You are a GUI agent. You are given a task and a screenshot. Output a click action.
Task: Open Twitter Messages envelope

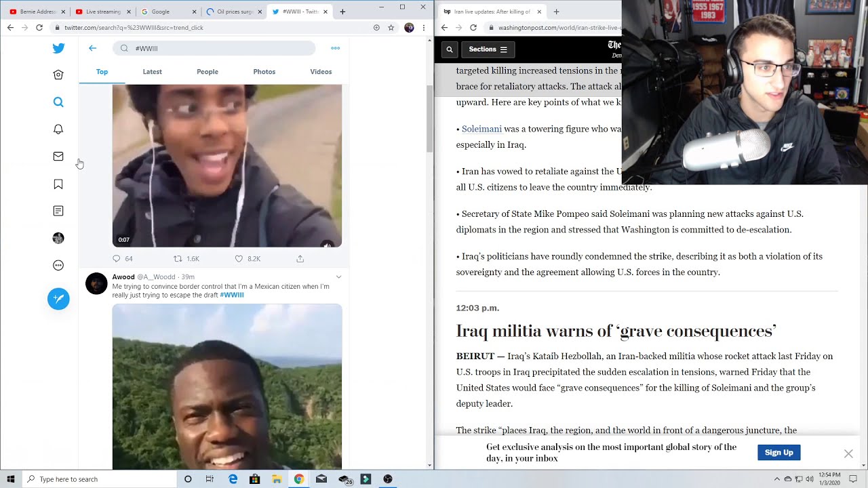(58, 157)
